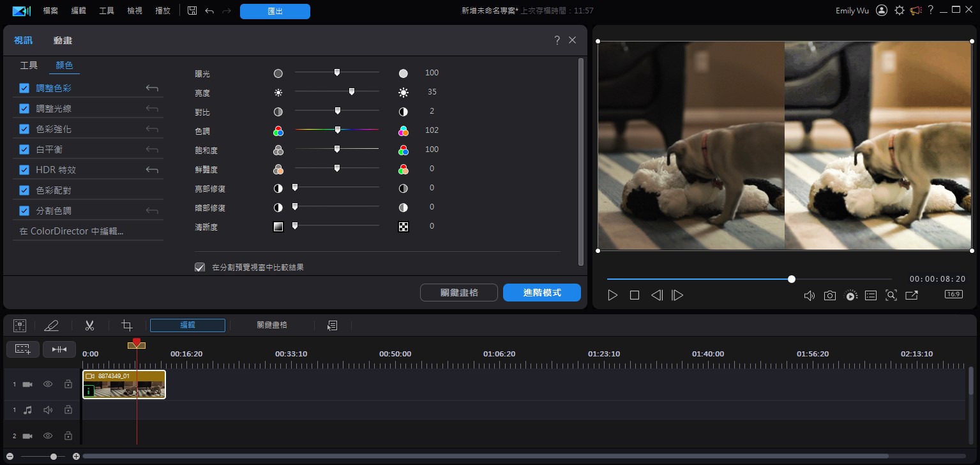Click the 亮度 brightness slider handle

pyautogui.click(x=352, y=92)
